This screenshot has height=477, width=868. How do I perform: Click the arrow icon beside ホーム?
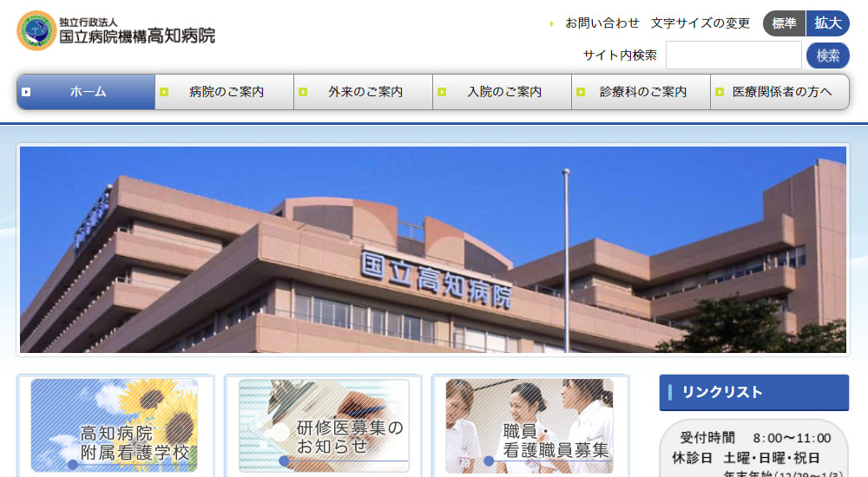click(26, 92)
